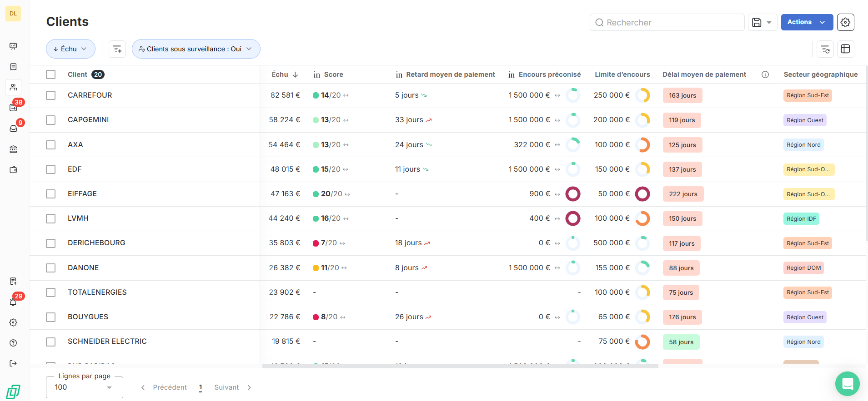Focus the Rechercher search field
The image size is (868, 401).
pos(667,22)
